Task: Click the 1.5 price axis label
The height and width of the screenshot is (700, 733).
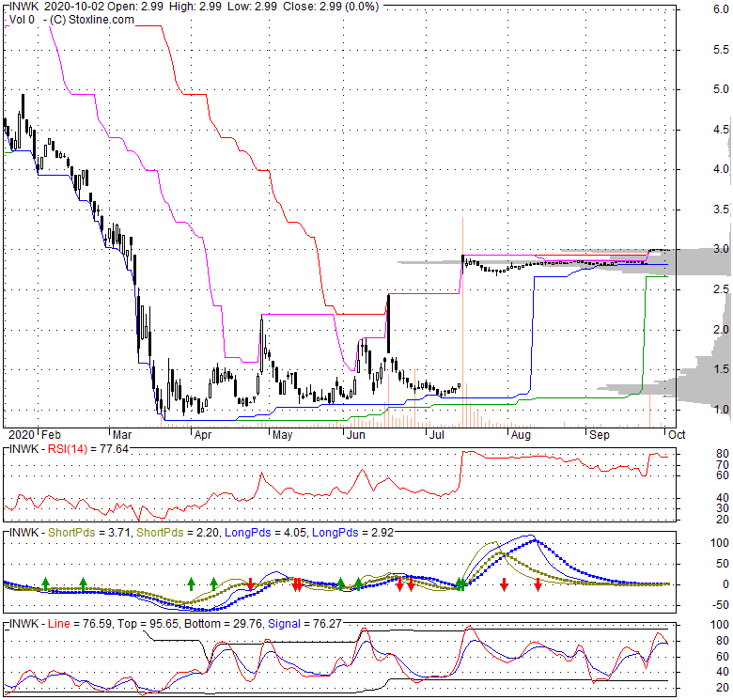Action: pos(722,369)
